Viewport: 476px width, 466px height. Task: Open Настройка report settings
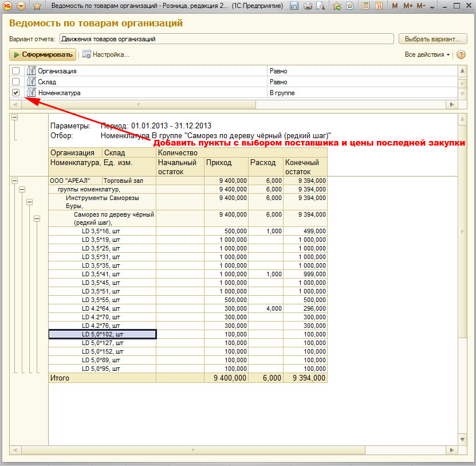coord(106,54)
